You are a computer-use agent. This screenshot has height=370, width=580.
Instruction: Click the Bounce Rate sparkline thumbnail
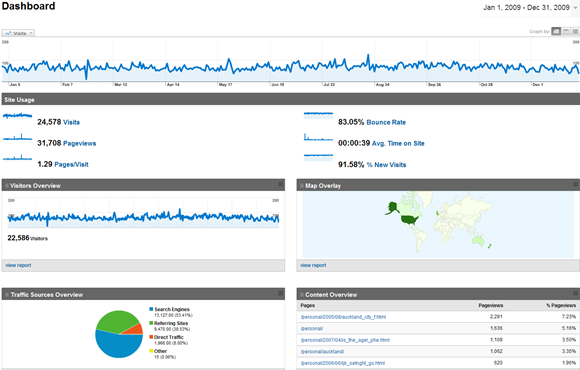(318, 115)
